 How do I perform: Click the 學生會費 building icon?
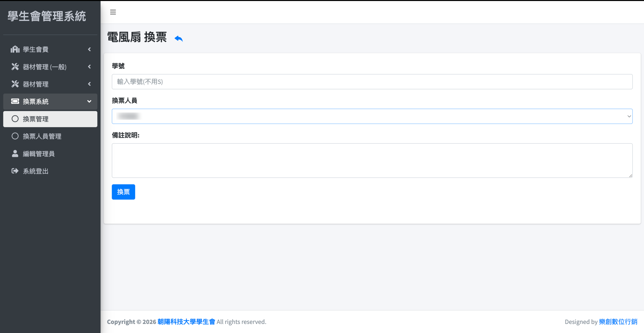(15, 49)
